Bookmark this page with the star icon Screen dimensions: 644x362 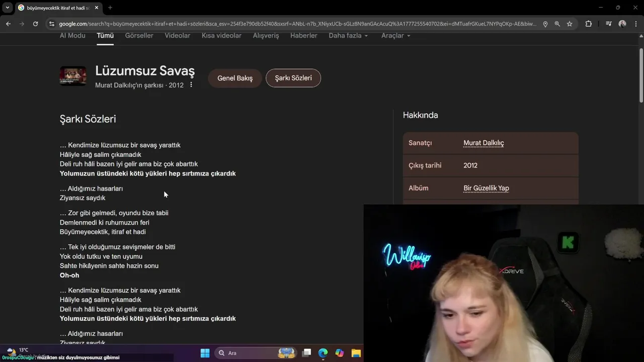(570, 24)
